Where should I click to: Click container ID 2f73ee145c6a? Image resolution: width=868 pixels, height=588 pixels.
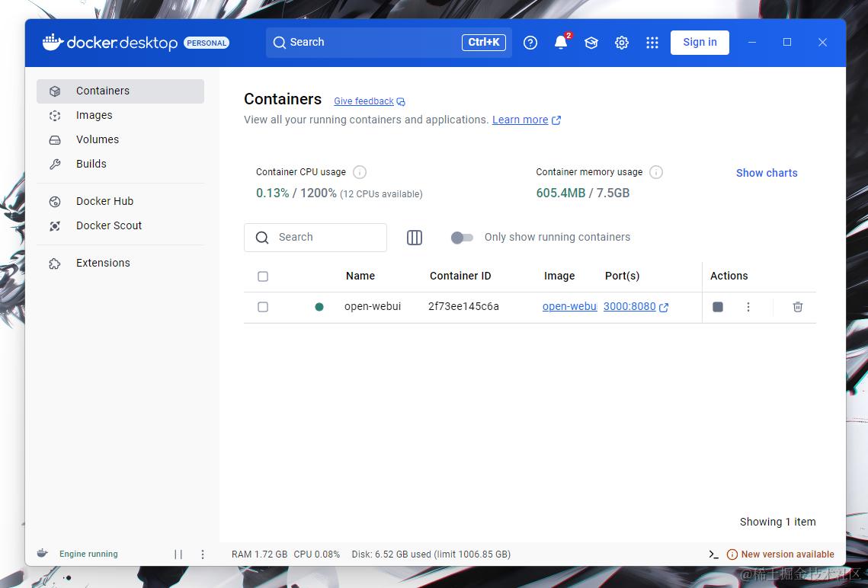point(463,306)
